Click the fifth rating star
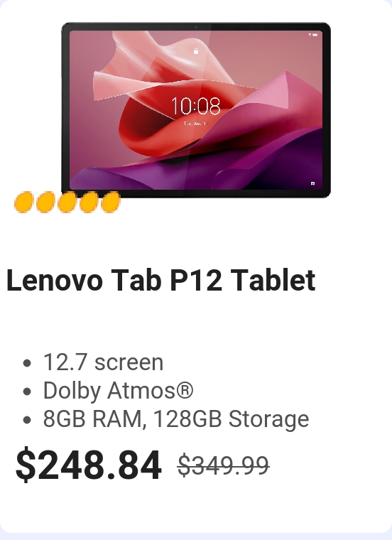 [x=111, y=202]
